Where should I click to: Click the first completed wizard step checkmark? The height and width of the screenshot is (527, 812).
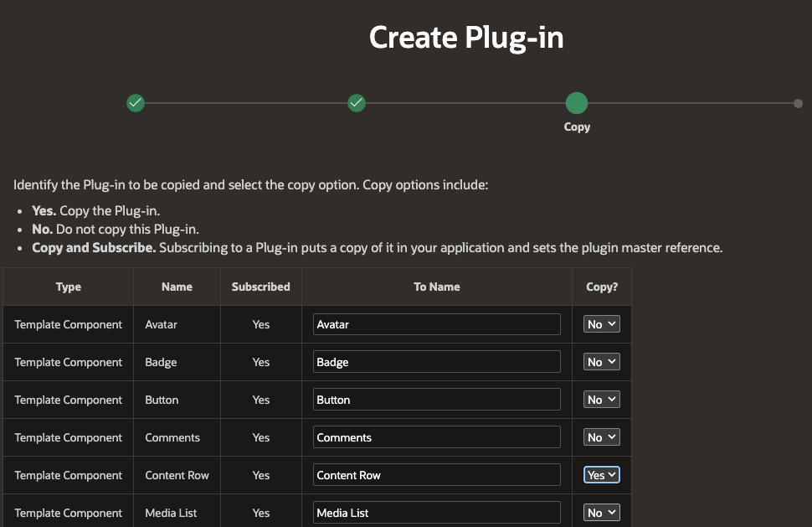point(136,103)
